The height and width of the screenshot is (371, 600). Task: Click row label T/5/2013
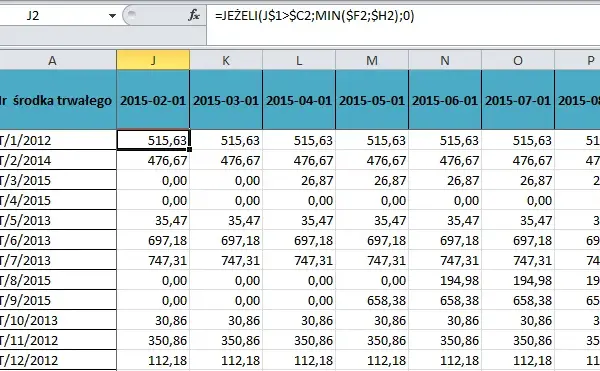(x=58, y=220)
